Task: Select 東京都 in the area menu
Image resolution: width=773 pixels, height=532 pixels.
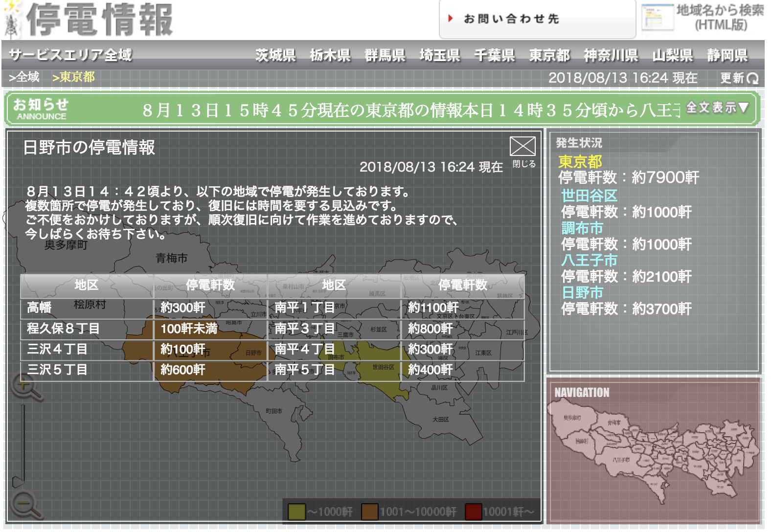Action: [549, 55]
